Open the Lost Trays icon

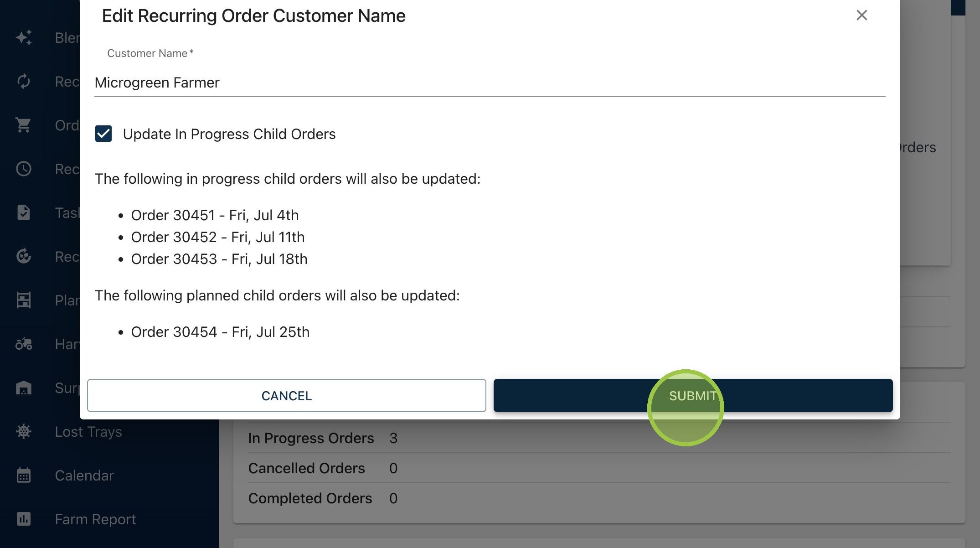(x=24, y=431)
